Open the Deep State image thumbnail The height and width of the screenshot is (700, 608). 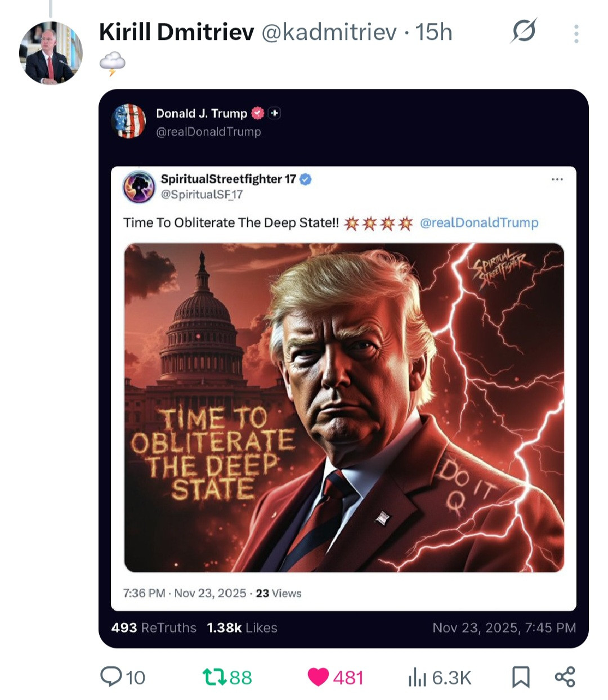coord(343,407)
